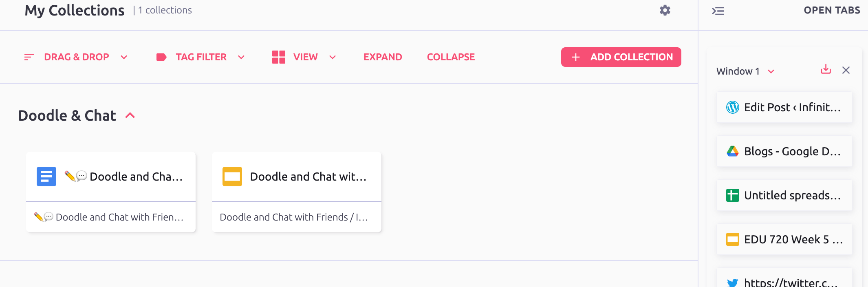Click Add Collection button
The height and width of the screenshot is (287, 868).
[621, 57]
